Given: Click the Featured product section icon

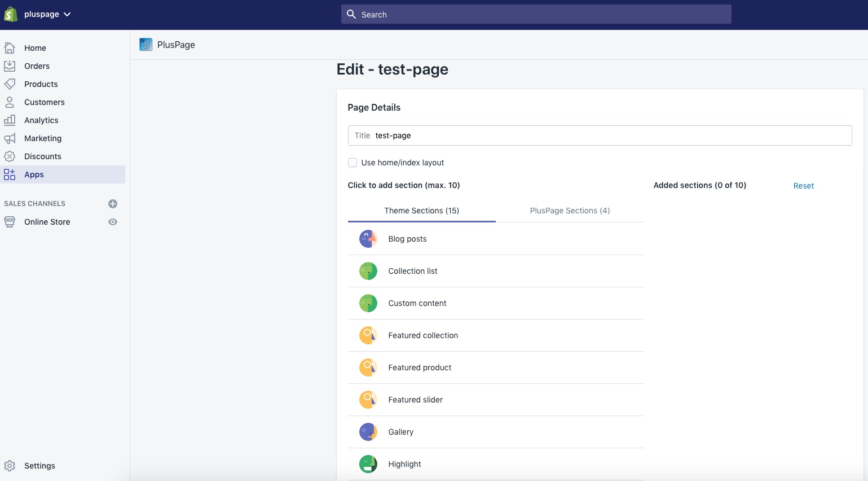Looking at the screenshot, I should pos(368,367).
